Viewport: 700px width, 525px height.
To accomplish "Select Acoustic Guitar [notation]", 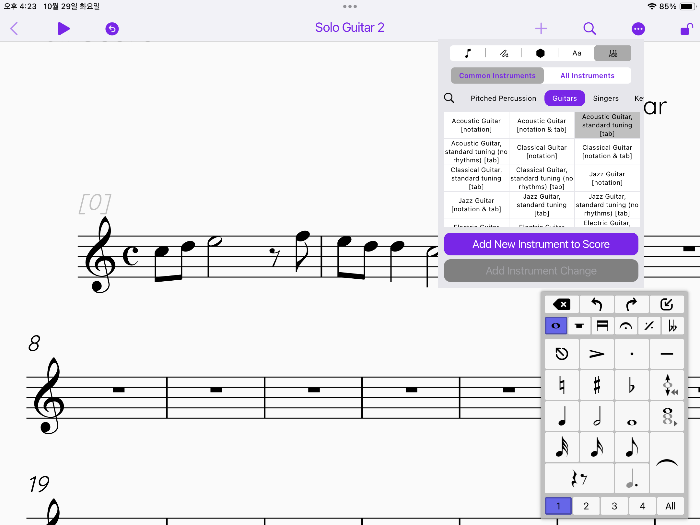I will tap(476, 125).
